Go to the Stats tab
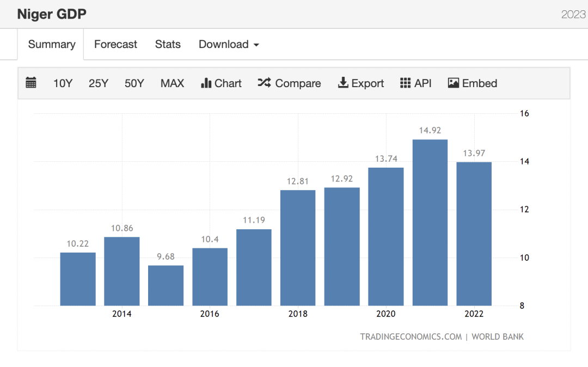Viewport: 588px width, 367px height. coord(168,45)
